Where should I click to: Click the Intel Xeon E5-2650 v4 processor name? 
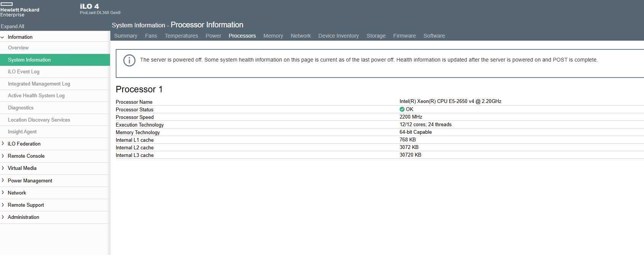pyautogui.click(x=450, y=101)
